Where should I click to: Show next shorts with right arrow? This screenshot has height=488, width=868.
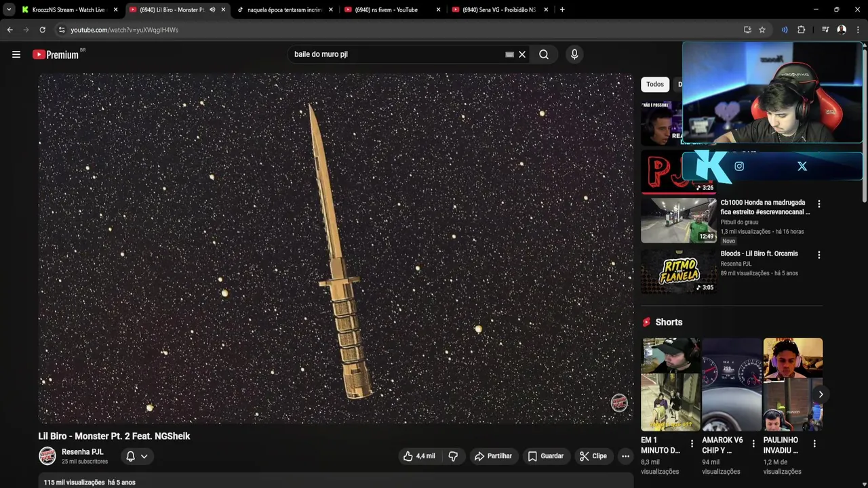coord(821,394)
